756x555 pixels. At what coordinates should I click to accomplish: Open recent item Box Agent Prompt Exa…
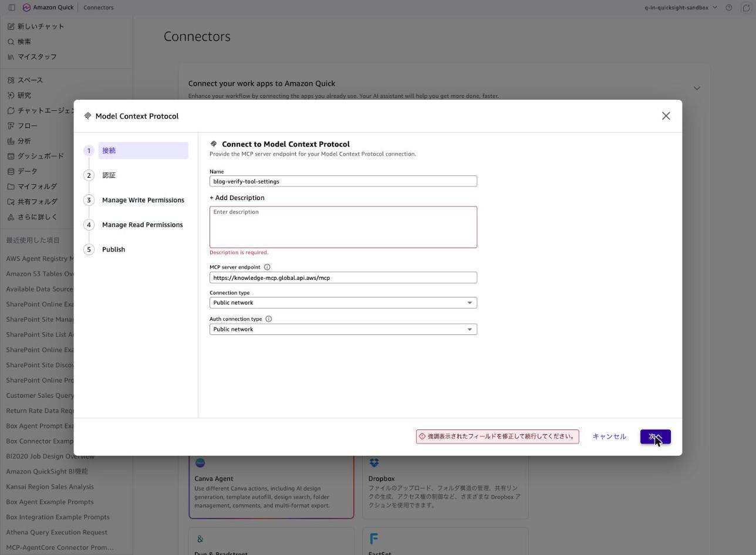click(40, 426)
